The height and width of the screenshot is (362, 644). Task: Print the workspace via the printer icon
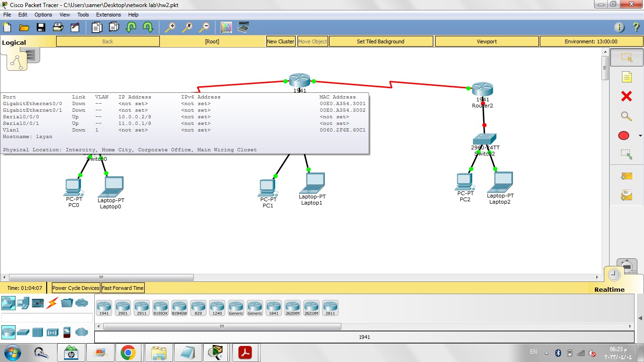pos(58,27)
